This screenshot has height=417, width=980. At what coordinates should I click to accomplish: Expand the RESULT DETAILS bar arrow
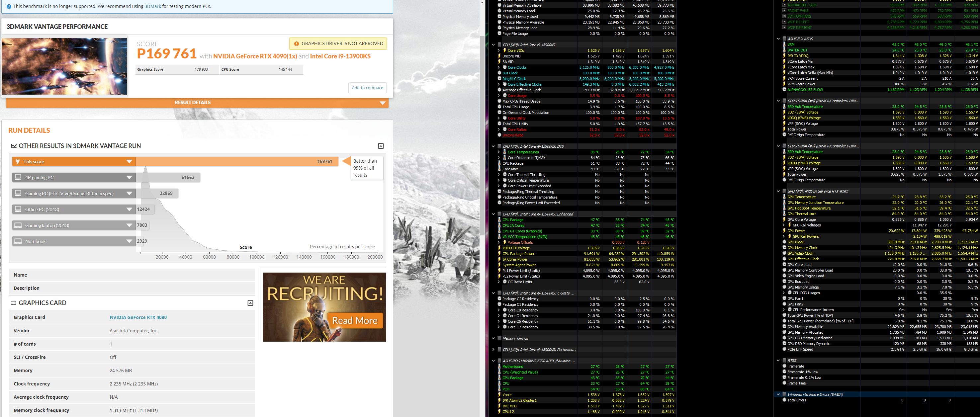tap(382, 103)
